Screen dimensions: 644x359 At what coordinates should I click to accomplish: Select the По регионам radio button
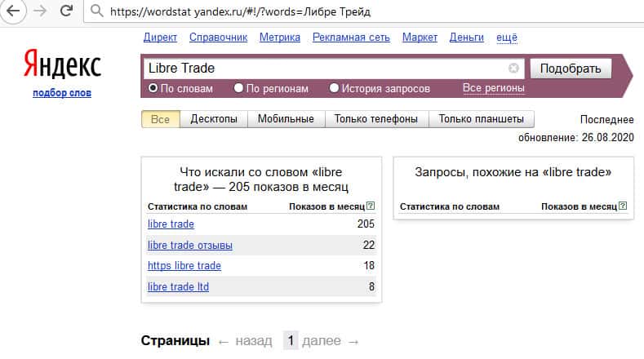(238, 88)
